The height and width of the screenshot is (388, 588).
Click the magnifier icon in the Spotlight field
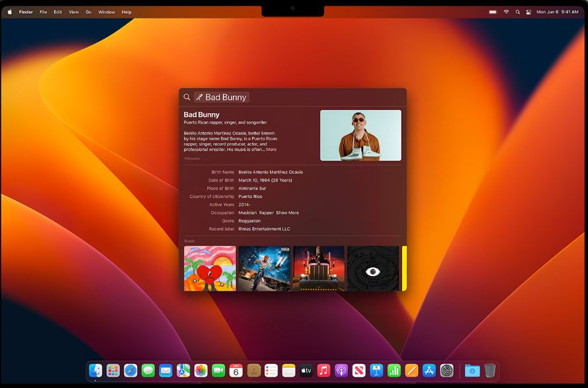click(187, 97)
